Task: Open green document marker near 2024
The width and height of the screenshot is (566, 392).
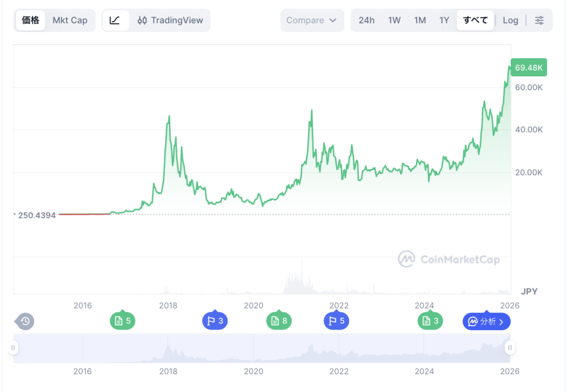Action: pos(430,321)
